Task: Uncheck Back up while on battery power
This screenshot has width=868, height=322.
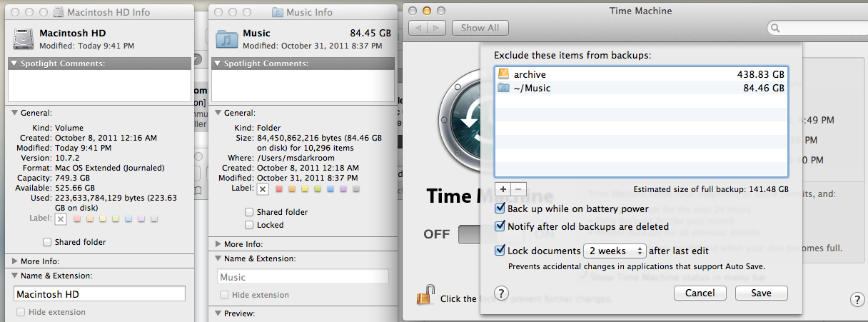Action: click(500, 209)
